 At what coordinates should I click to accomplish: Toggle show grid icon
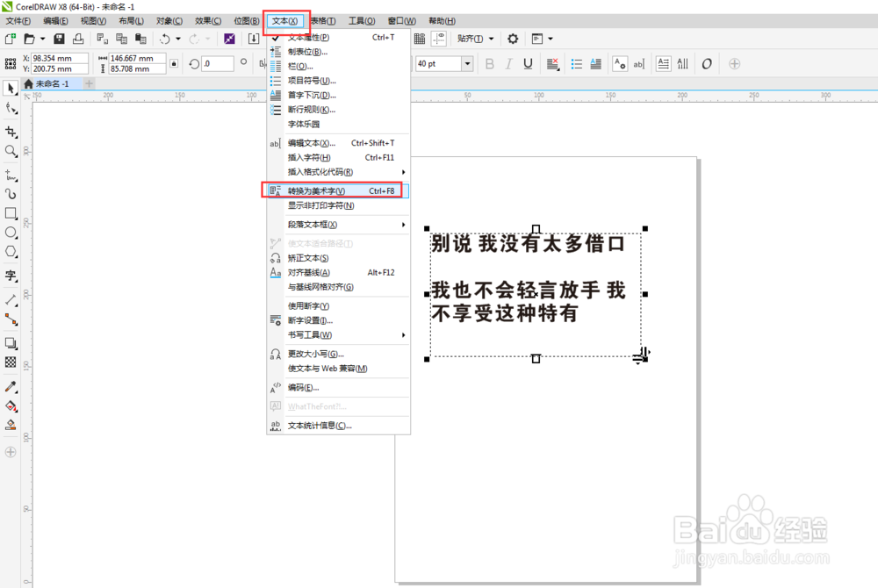420,39
